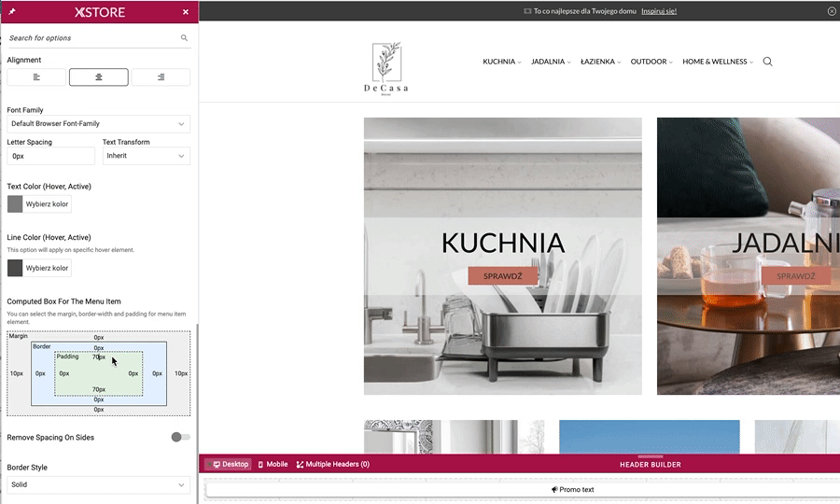Image resolution: width=840 pixels, height=504 pixels.
Task: Open the OUTDOOR menu item
Action: point(651,62)
